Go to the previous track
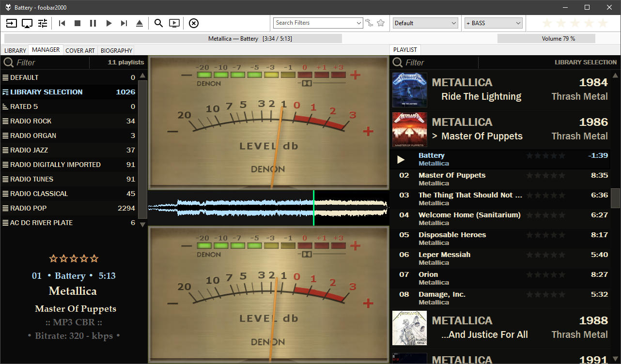Image resolution: width=621 pixels, height=364 pixels. click(62, 23)
